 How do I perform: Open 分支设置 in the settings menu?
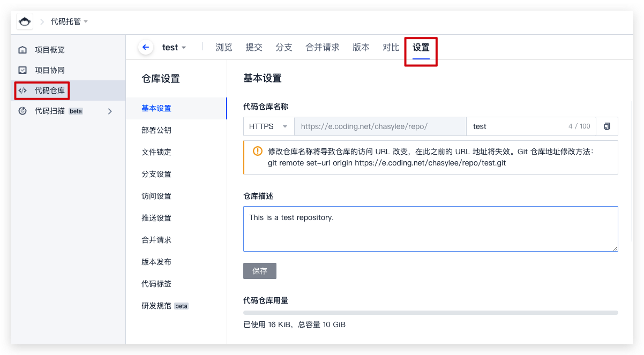(x=156, y=174)
